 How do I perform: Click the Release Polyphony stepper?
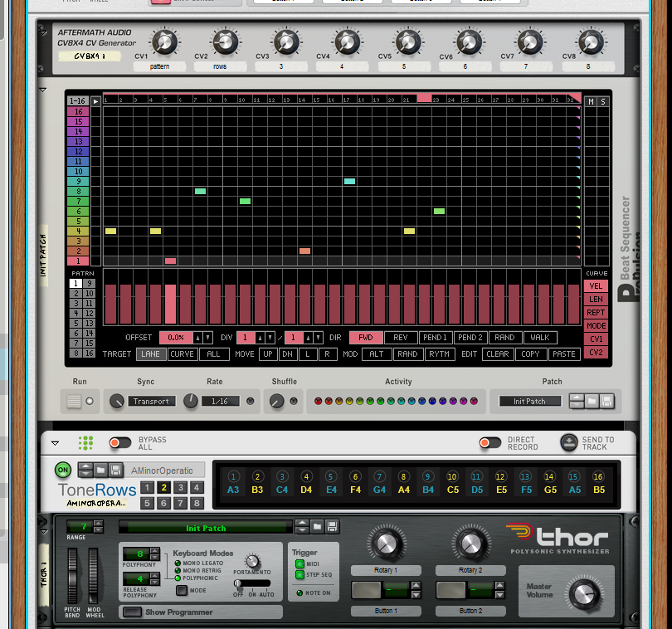coord(155,579)
